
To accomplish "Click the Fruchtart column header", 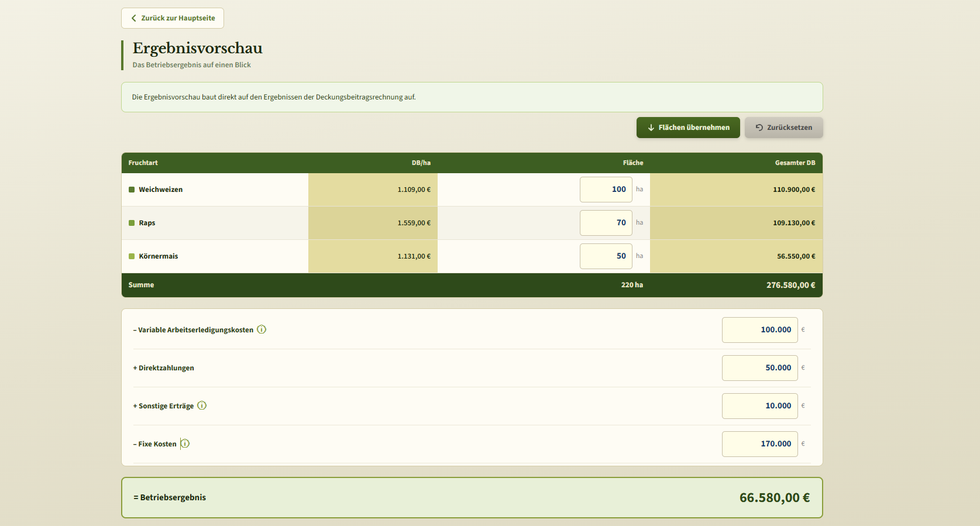I will click(143, 163).
